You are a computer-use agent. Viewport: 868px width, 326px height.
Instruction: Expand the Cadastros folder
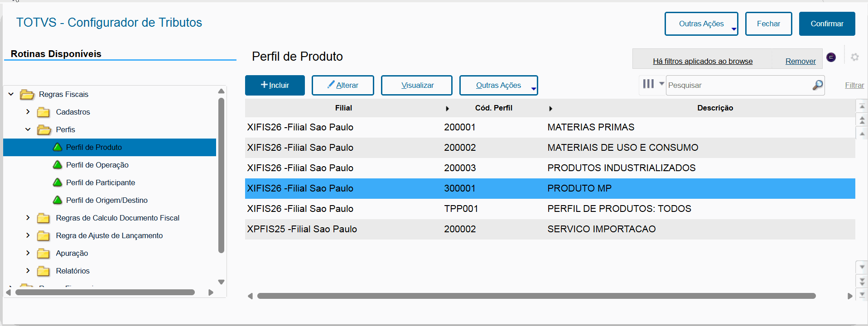coord(28,112)
